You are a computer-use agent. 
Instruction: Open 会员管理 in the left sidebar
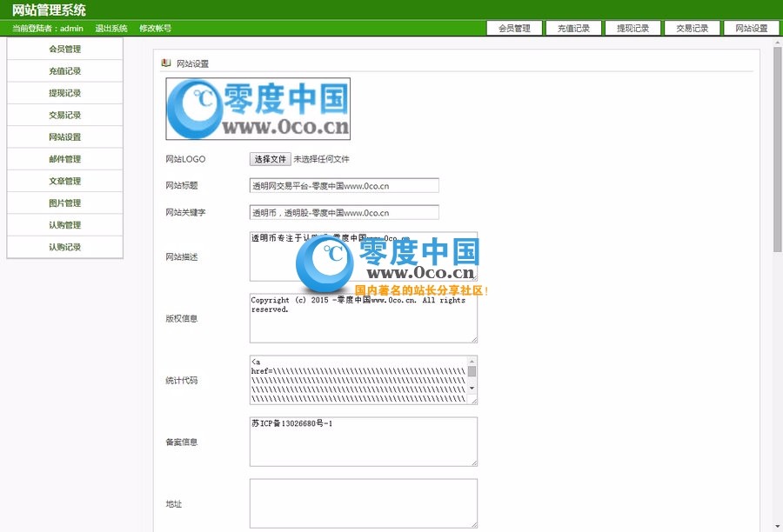(64, 50)
